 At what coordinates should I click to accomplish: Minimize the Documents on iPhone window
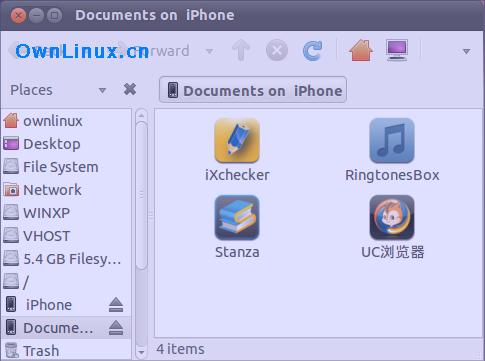(x=36, y=15)
